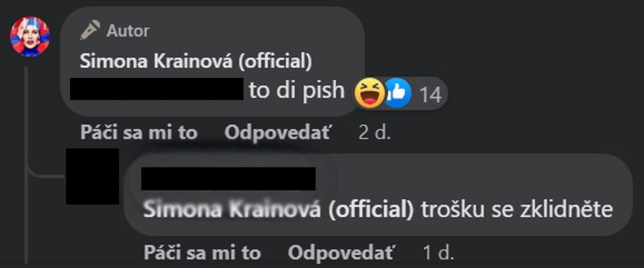This screenshot has height=268, width=644.
Task: Click the redacted reply commenter avatar
Action: point(93,176)
